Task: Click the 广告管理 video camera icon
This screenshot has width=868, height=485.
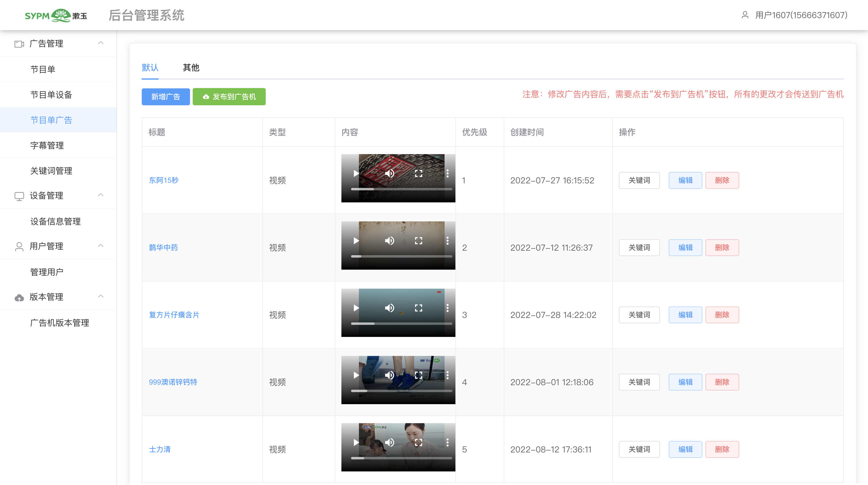Action: coord(19,44)
